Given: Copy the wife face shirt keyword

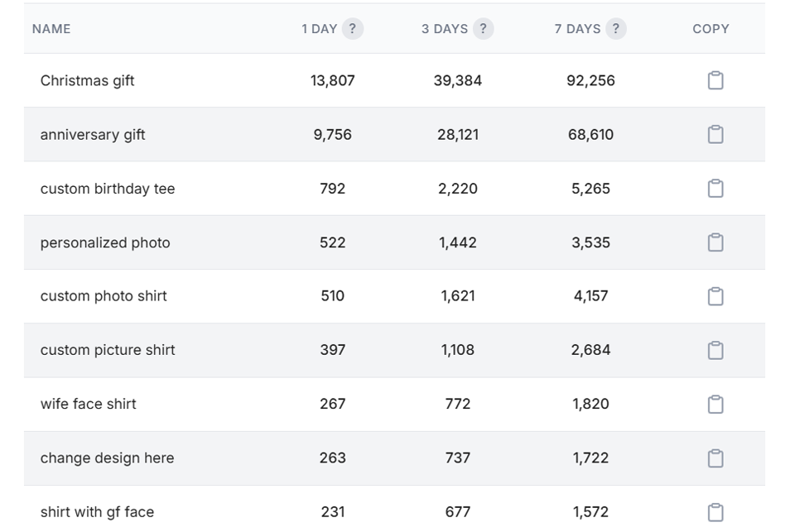Looking at the screenshot, I should click(715, 404).
